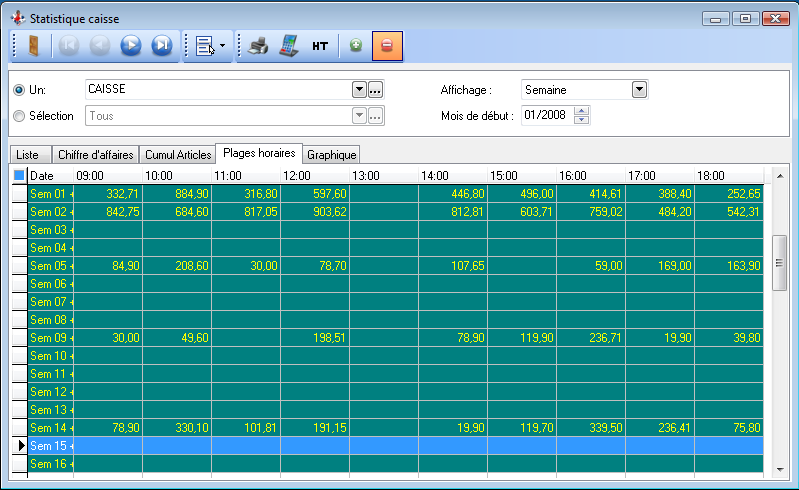Image resolution: width=799 pixels, height=490 pixels.
Task: Go to the next record
Action: point(130,46)
